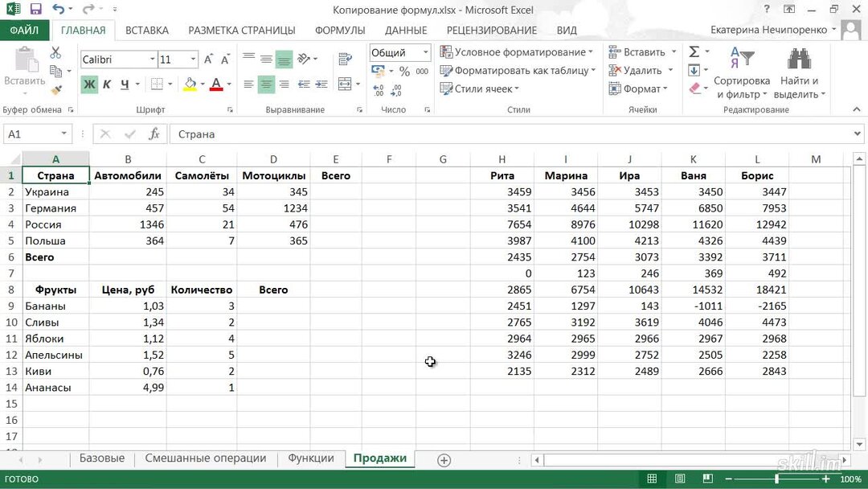Click the vertical scrollbar down arrow
Viewport: 868px width, 489px height.
point(859,444)
